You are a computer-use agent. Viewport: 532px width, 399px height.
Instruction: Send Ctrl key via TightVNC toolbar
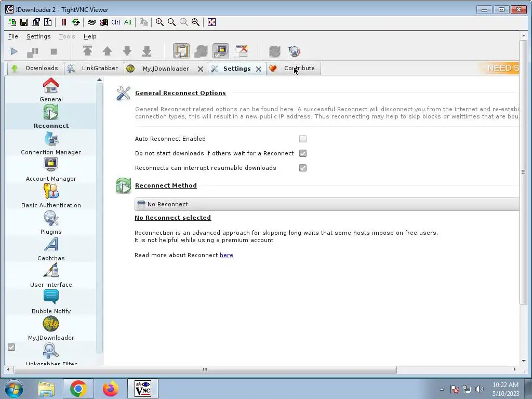pyautogui.click(x=116, y=22)
